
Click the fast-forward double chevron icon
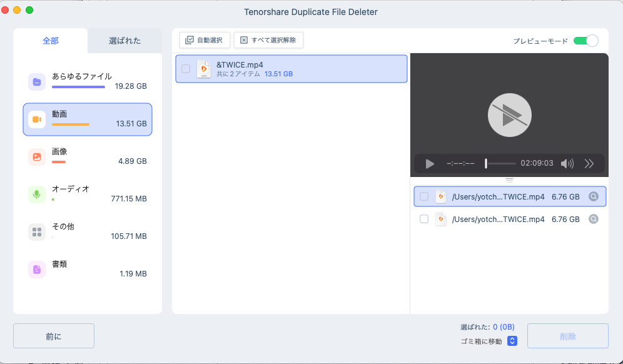589,164
